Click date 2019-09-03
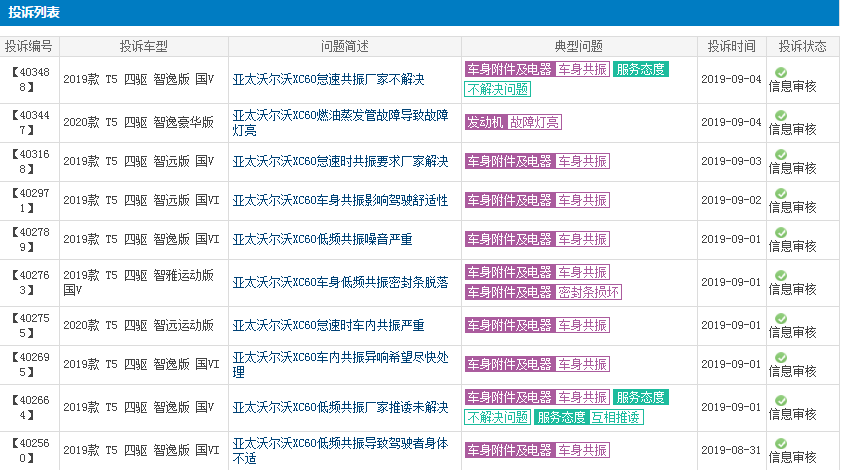 point(731,161)
